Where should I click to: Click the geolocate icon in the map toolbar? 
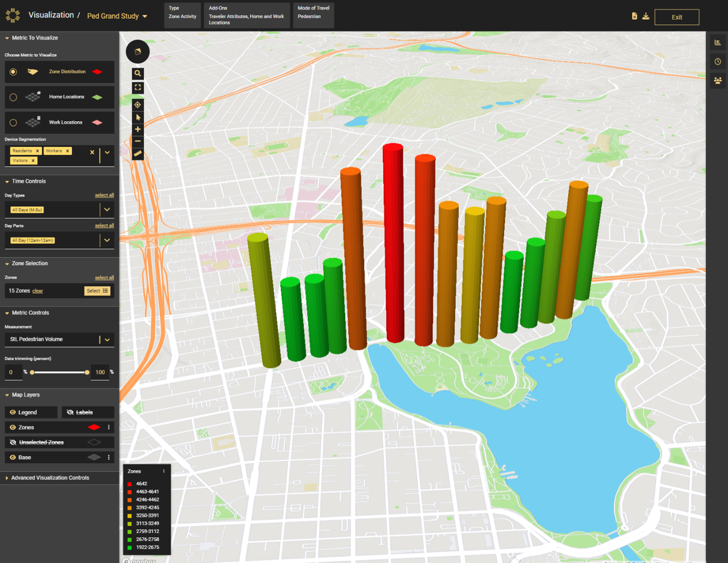(x=137, y=105)
